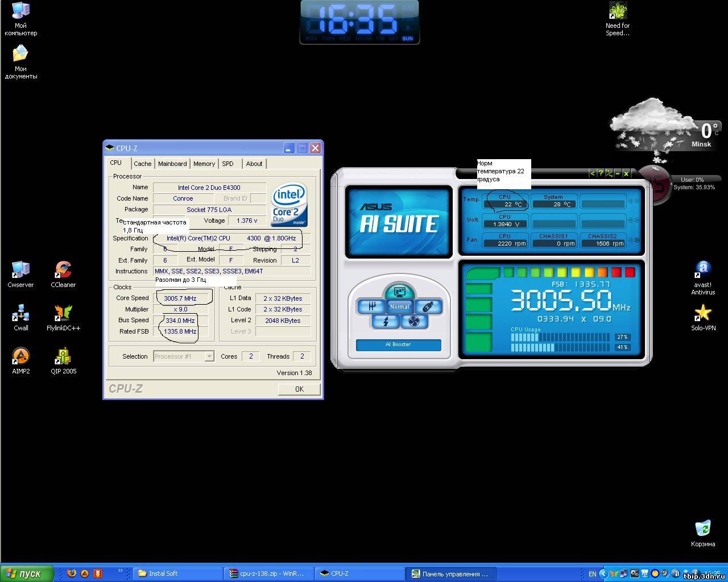This screenshot has height=582, width=728.
Task: Open Instal Soft taskbar button
Action: tap(178, 573)
